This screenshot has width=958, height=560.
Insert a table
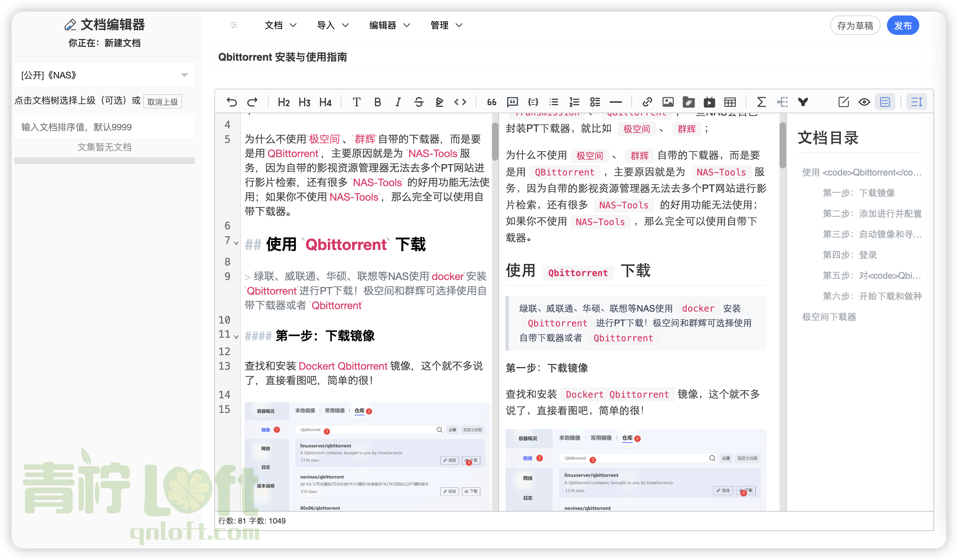730,102
